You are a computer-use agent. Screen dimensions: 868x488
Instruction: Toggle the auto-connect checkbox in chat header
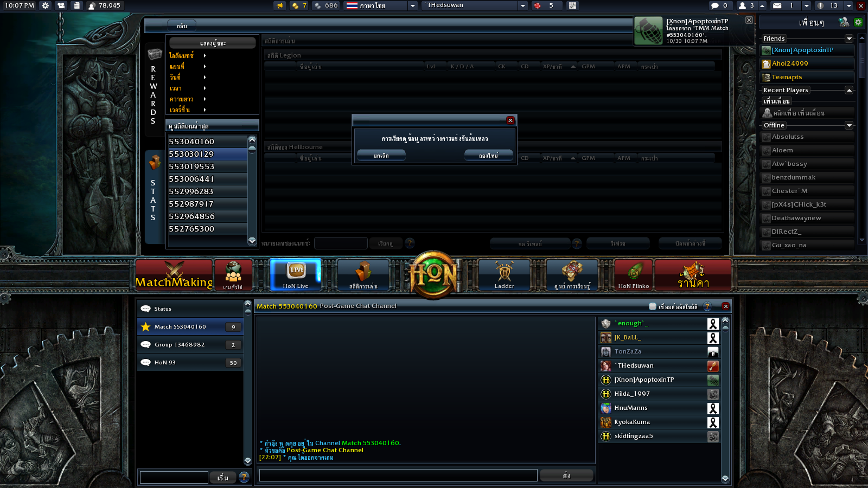click(653, 306)
